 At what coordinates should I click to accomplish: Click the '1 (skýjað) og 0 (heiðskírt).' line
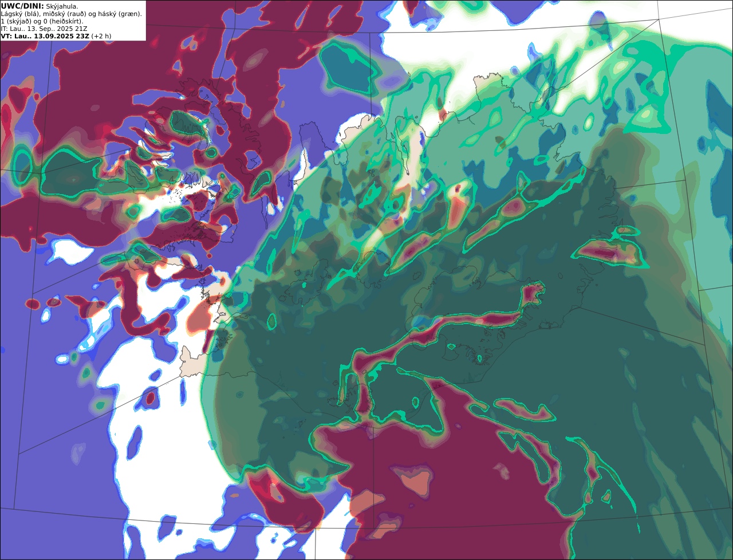coord(42,21)
